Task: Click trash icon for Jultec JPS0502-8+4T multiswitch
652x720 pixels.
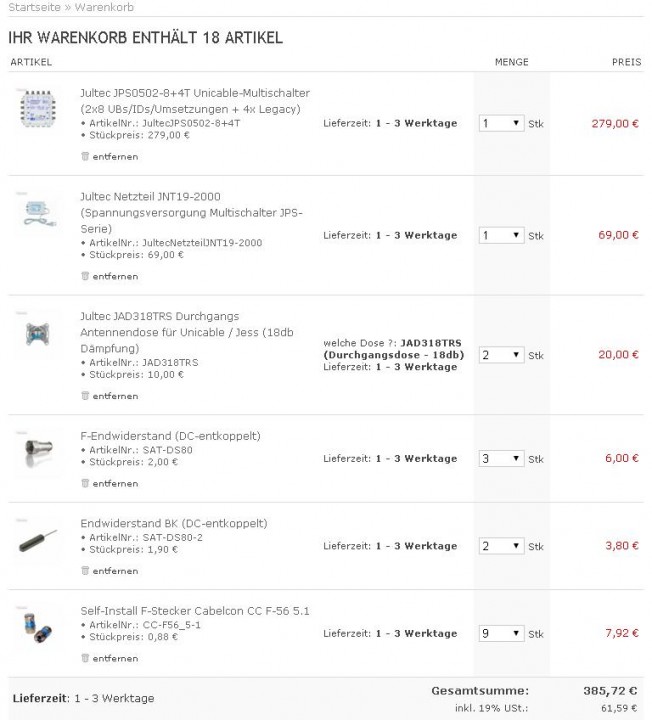Action: point(85,156)
